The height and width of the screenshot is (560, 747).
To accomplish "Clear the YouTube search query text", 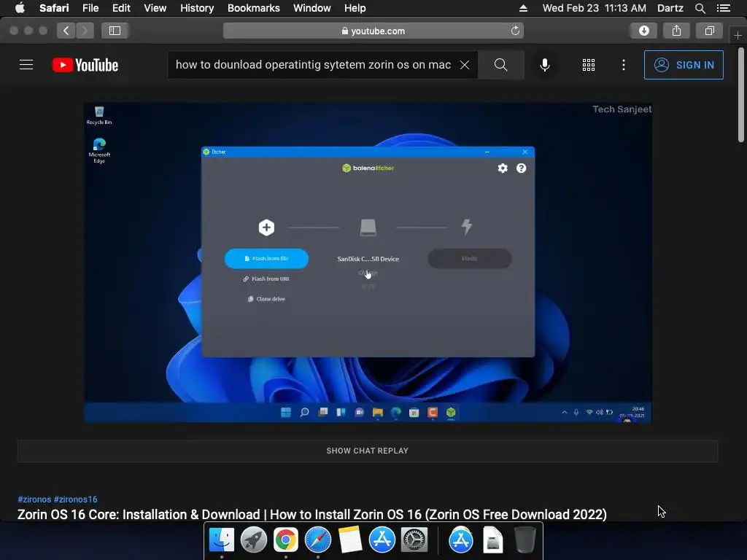I will (x=465, y=65).
